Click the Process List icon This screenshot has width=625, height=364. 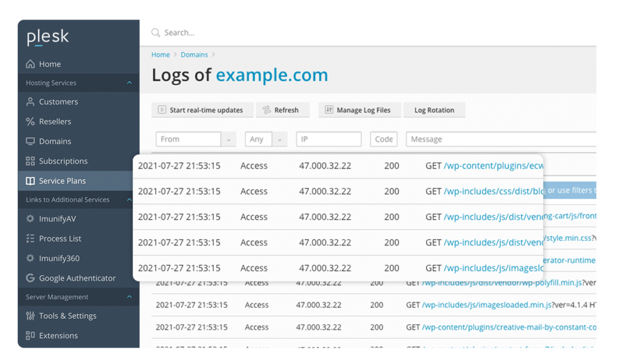pos(31,238)
